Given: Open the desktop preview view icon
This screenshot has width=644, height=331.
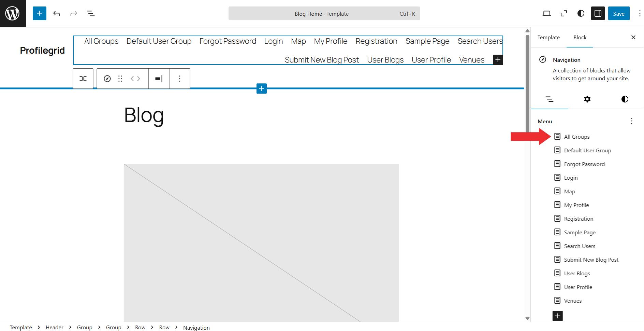Looking at the screenshot, I should [x=547, y=13].
